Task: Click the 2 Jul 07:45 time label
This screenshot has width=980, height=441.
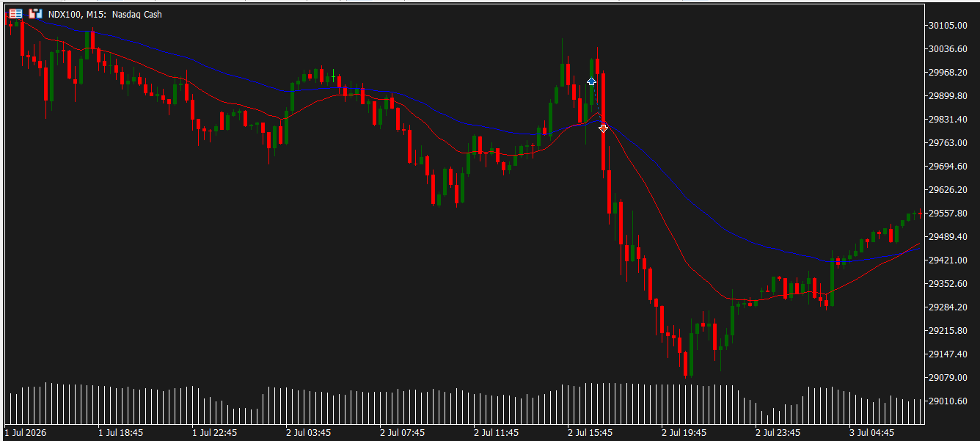Action: 403,433
